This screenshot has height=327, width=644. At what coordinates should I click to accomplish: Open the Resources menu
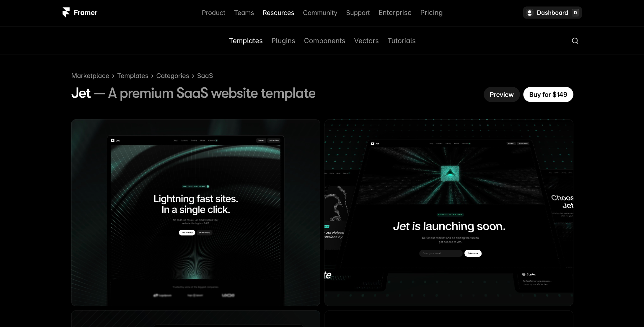point(278,13)
